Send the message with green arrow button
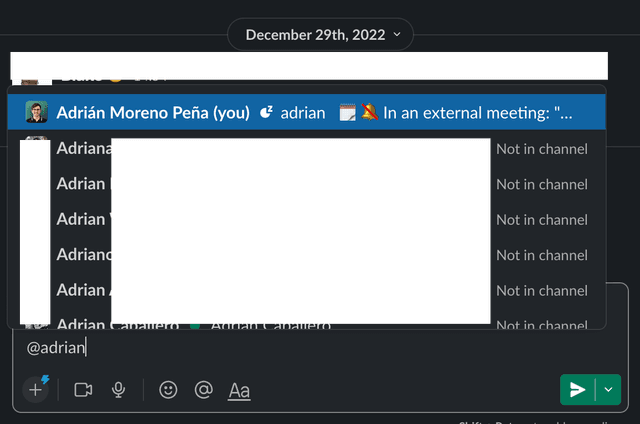 tap(577, 390)
